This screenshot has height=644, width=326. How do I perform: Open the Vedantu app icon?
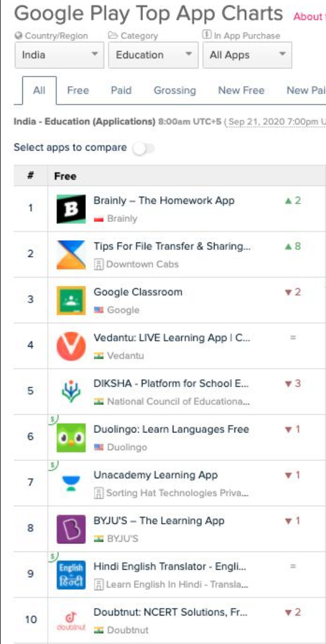pyautogui.click(x=71, y=346)
